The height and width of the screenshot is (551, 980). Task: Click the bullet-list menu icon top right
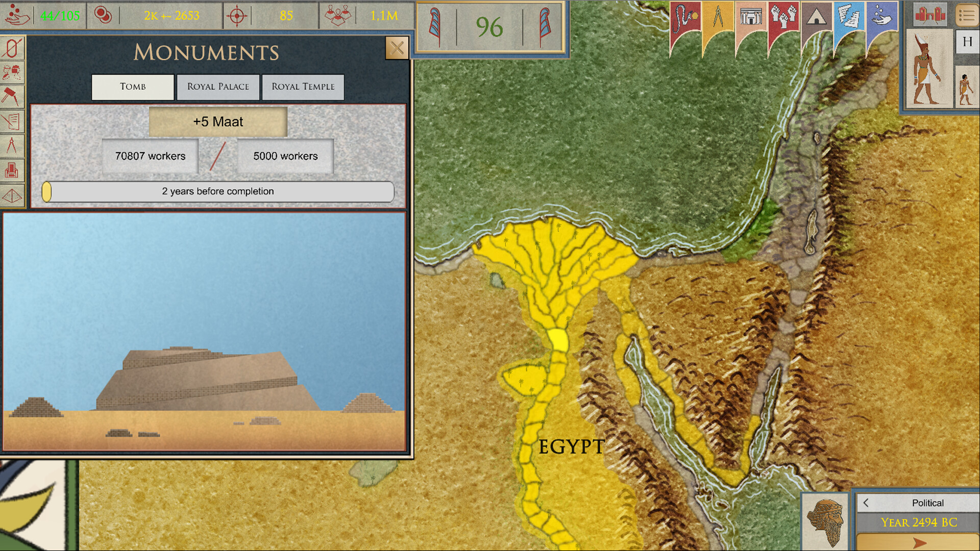tap(968, 15)
